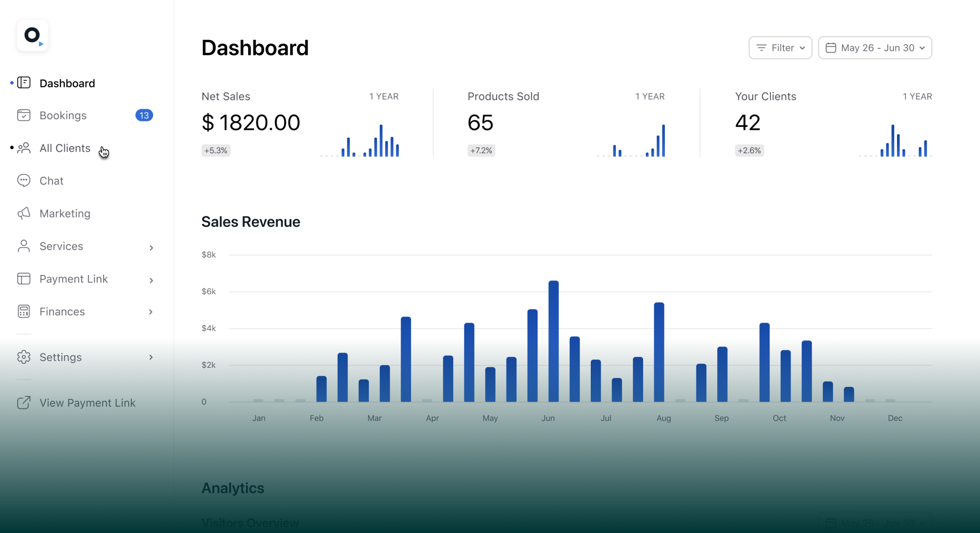This screenshot has width=980, height=533.
Task: Click the Bookings 13 notification badge
Action: [144, 115]
